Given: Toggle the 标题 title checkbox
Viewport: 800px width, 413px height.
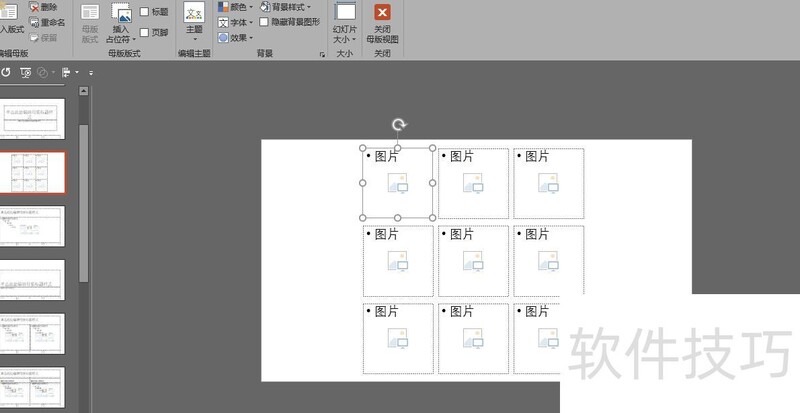Looking at the screenshot, I should tap(144, 12).
